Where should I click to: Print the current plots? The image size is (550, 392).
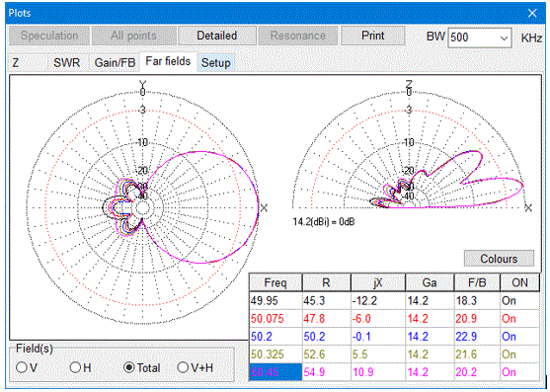tap(373, 36)
